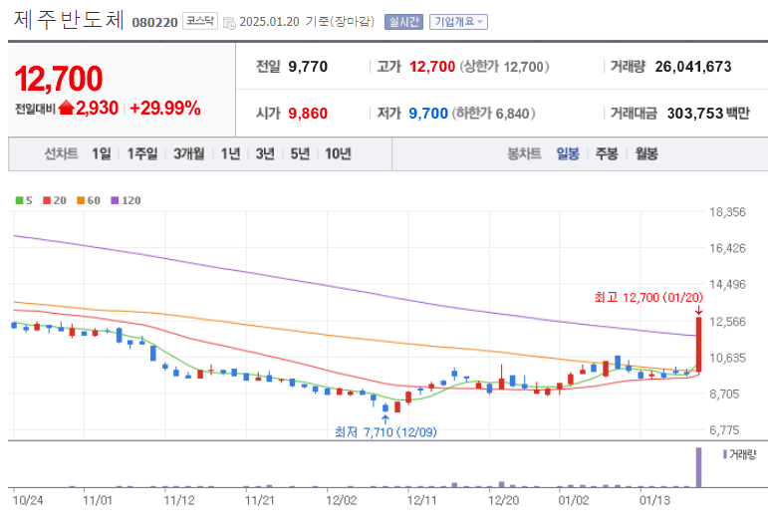The height and width of the screenshot is (532, 768).
Task: Click the purple 120-day moving average legend
Action: [126, 200]
